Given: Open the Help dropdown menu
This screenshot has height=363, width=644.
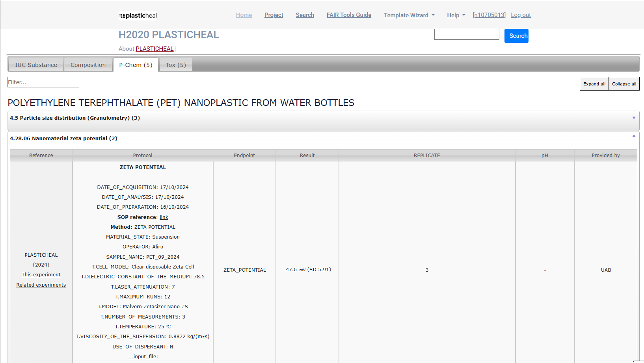Looking at the screenshot, I should coord(456,15).
